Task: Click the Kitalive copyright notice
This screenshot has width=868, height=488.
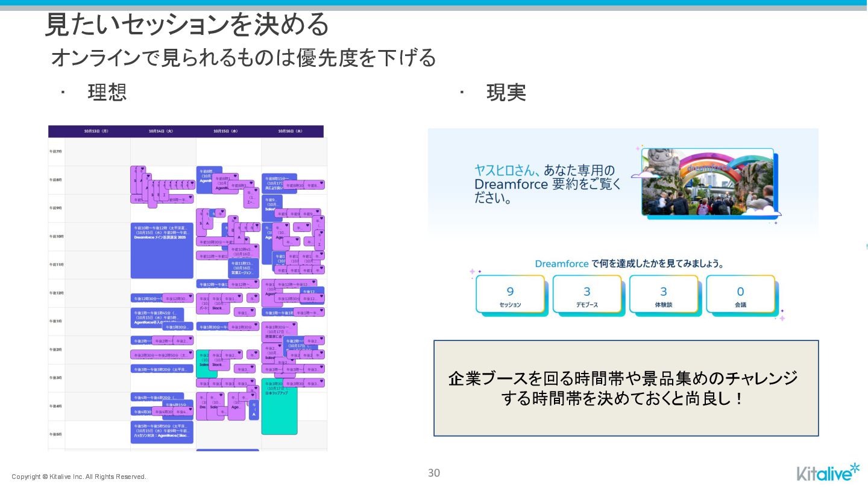Action: point(79,477)
